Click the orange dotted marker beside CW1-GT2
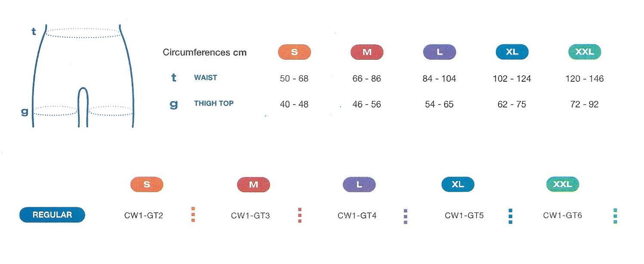The width and height of the screenshot is (644, 264). coord(193,214)
